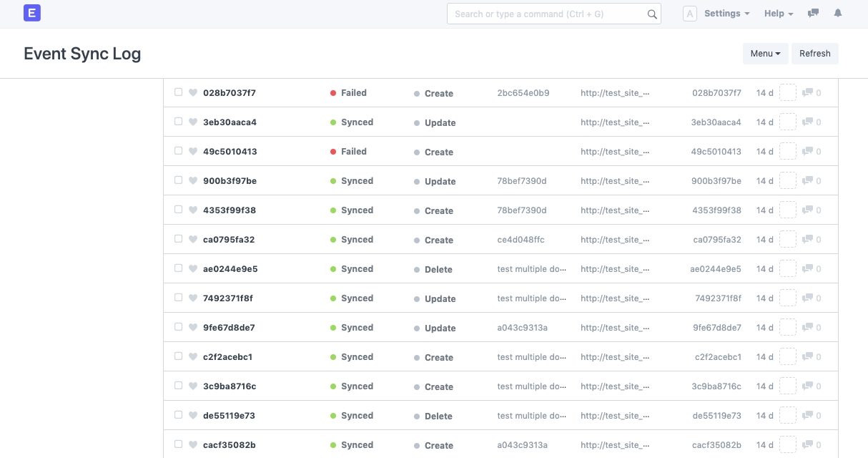Click the search magnifier icon

pos(651,14)
